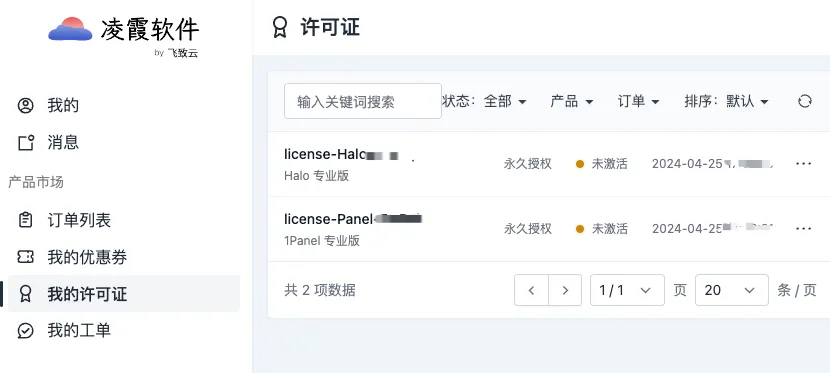Click the 凌霞软件 cloud logo

click(70, 29)
